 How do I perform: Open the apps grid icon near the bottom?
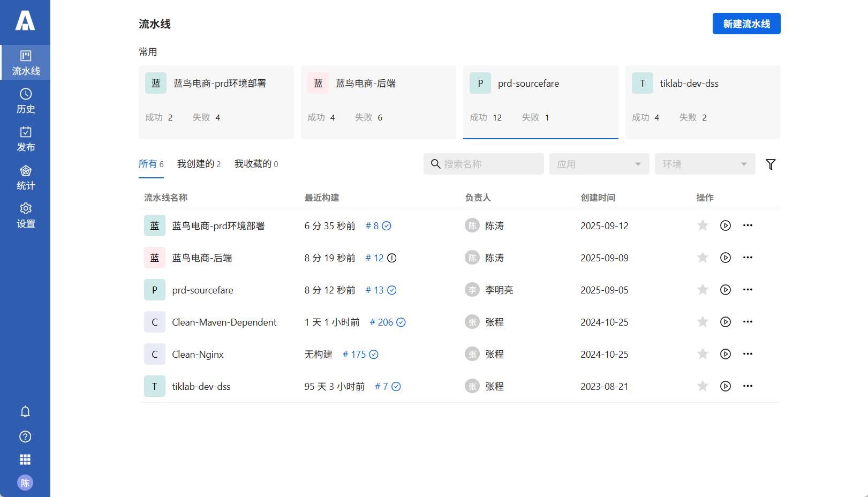point(25,460)
